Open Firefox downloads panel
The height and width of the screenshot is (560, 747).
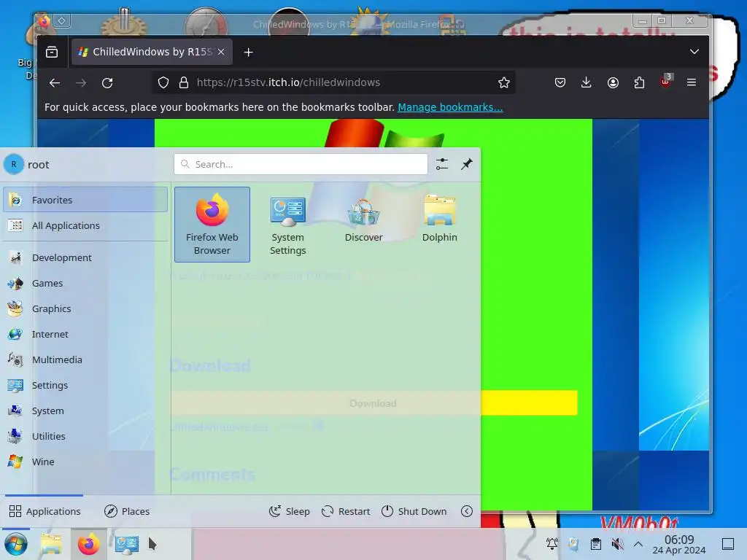[x=587, y=83]
